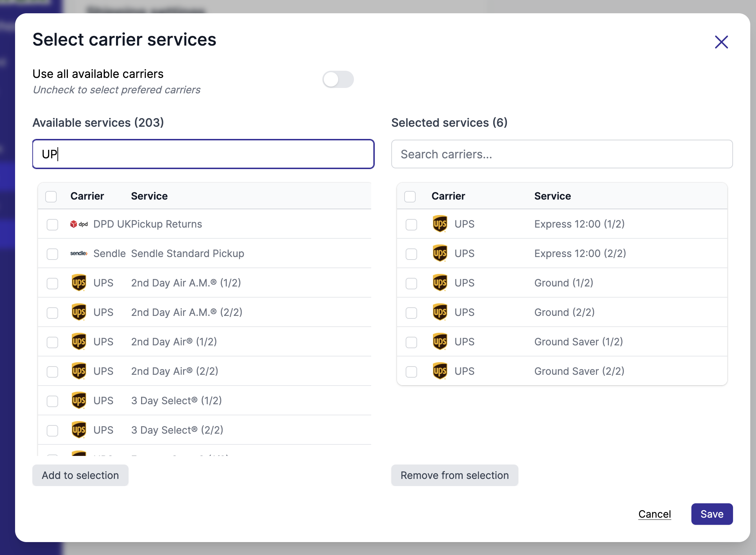
Task: Select all selected services via header checkbox
Action: pos(410,196)
